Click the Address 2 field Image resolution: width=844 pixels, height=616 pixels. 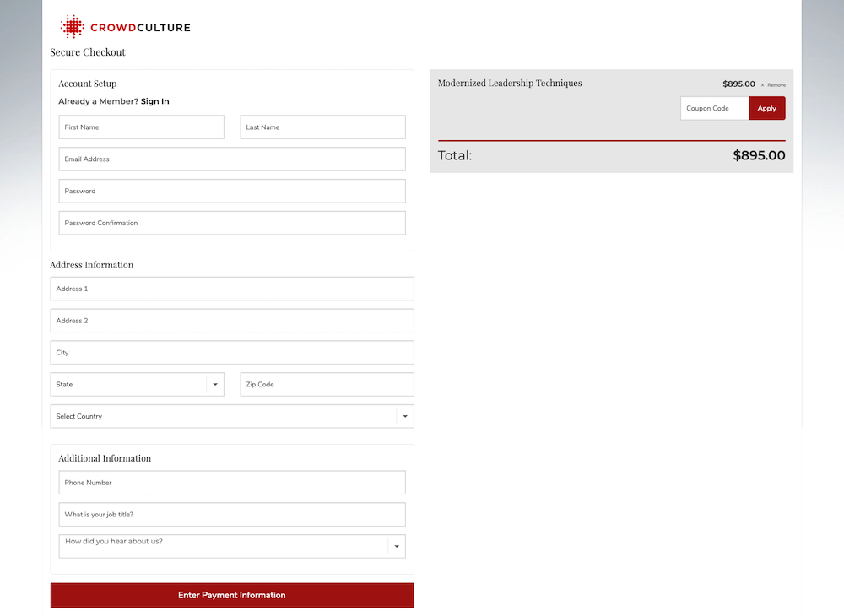point(232,321)
